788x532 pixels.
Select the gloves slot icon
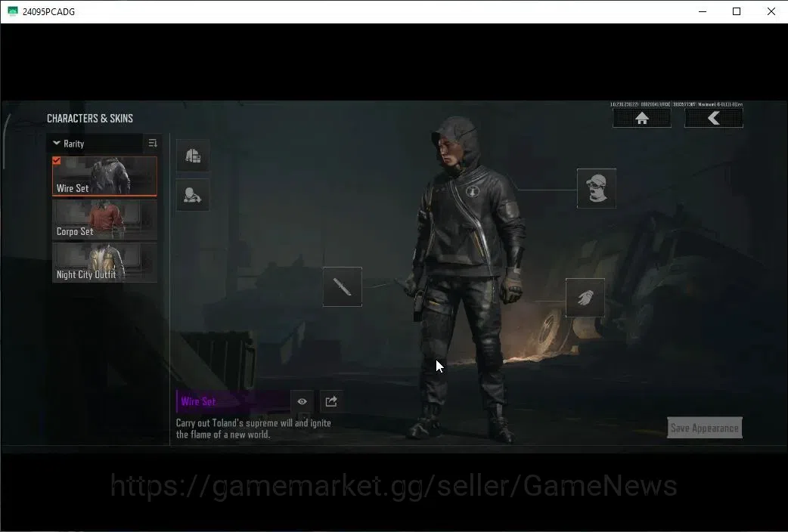[585, 298]
